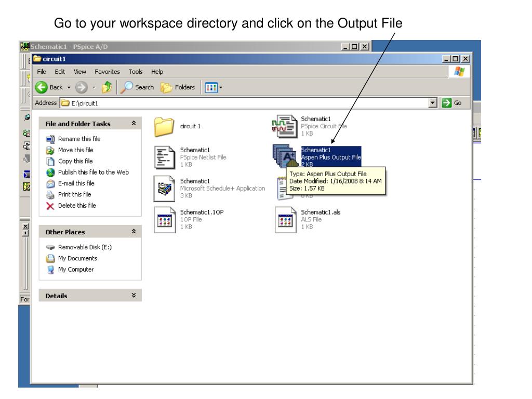
Task: Select the PSpice Netlist File icon
Action: point(165,157)
